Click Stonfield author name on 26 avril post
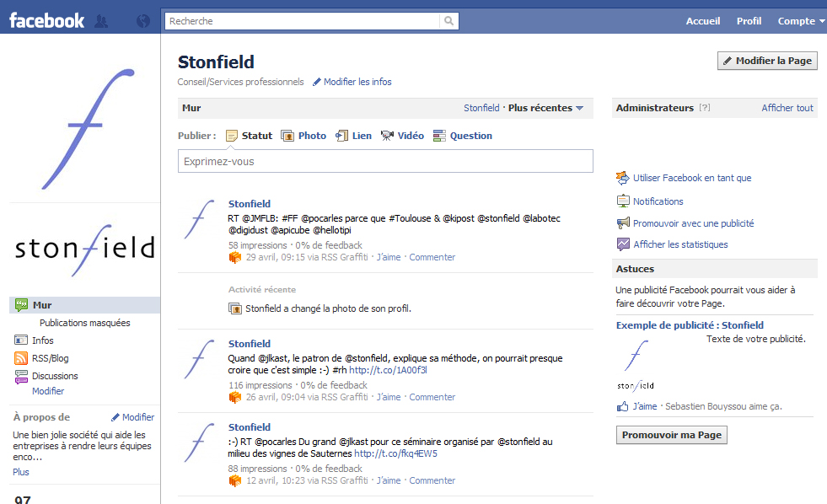The image size is (827, 504). [x=249, y=344]
